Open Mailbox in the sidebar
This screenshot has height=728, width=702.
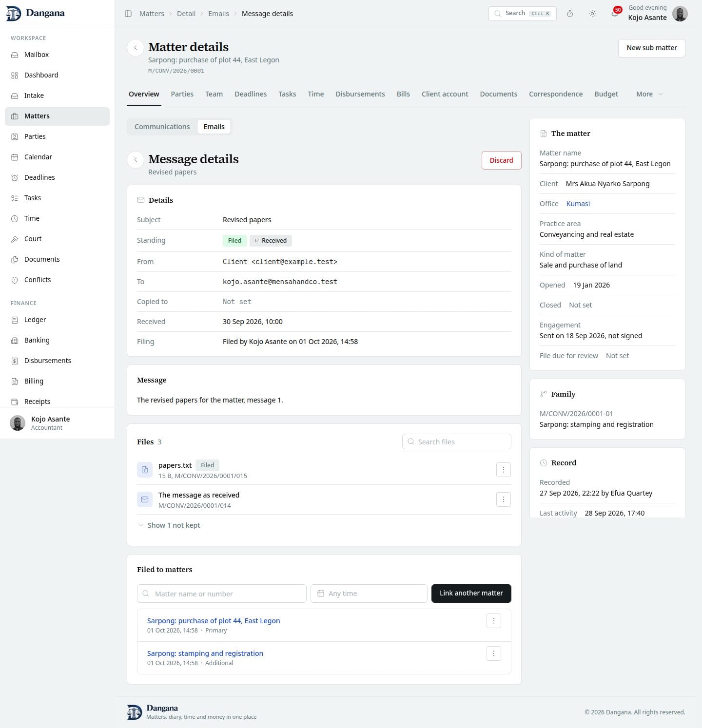tap(57, 55)
